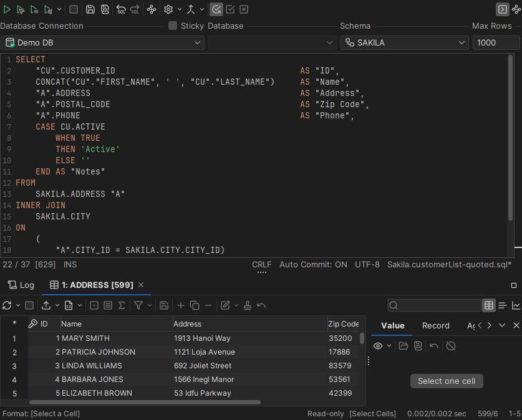Viewport: 522px width, 420px height.
Task: Go to next SQL history entry
Action: click(x=135, y=9)
